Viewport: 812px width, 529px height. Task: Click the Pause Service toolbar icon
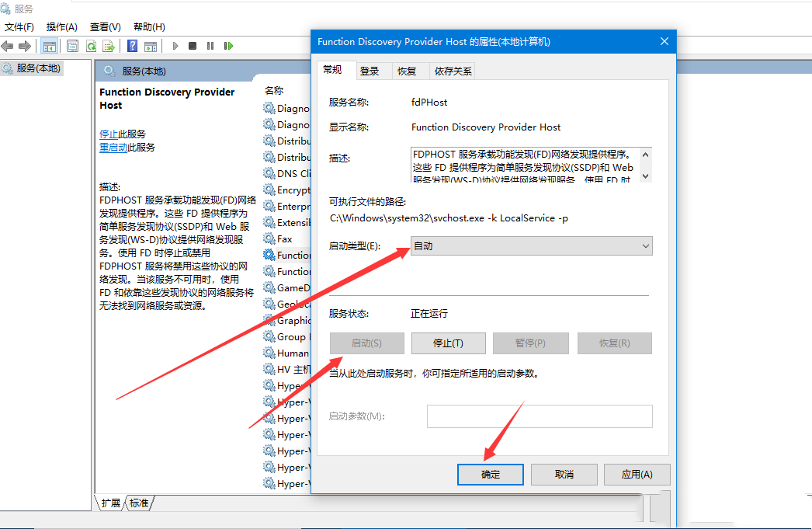tap(211, 45)
